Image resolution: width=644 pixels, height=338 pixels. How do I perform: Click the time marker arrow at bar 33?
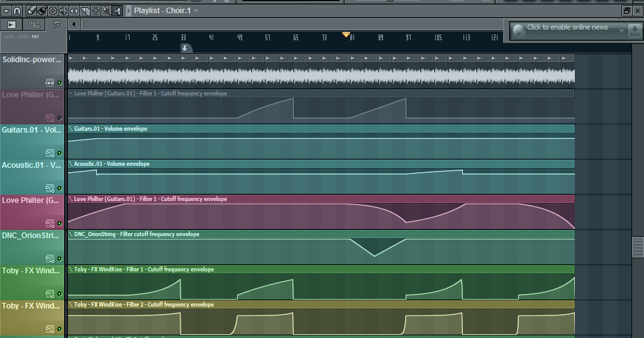(x=185, y=48)
